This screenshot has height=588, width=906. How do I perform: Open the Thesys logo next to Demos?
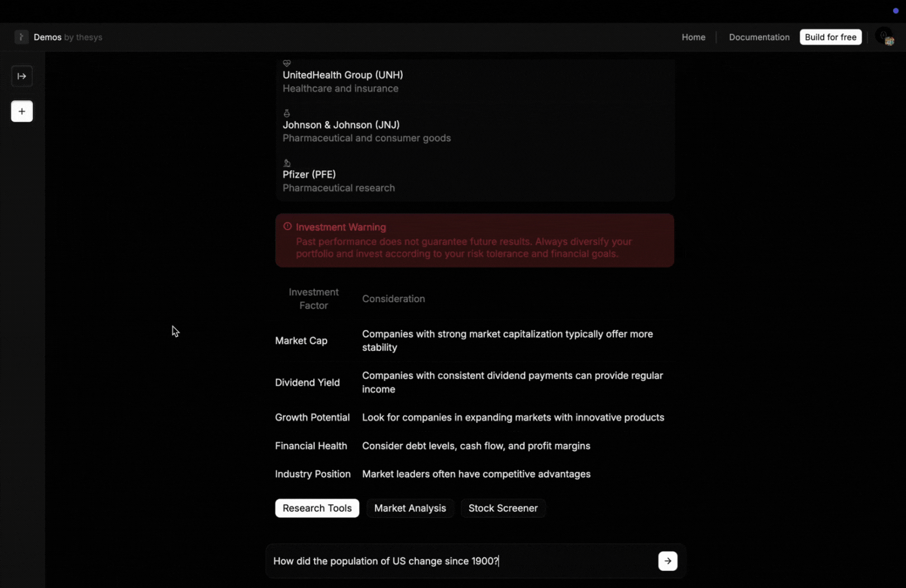pos(21,37)
